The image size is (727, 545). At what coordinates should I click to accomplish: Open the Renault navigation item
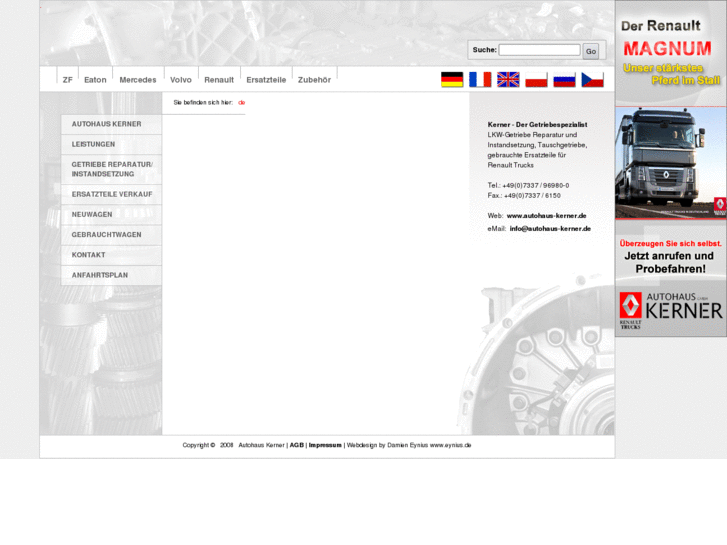pos(219,80)
